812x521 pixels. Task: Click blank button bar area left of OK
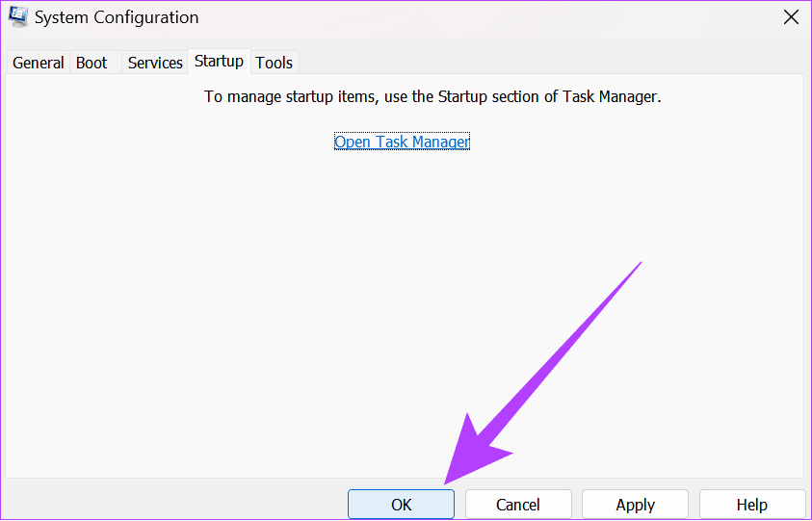pos(173,503)
